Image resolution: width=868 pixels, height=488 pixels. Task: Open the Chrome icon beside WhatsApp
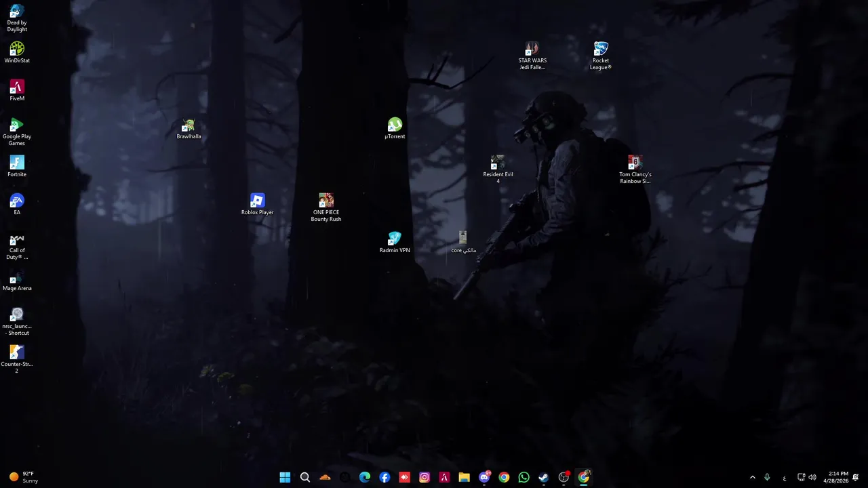point(504,477)
